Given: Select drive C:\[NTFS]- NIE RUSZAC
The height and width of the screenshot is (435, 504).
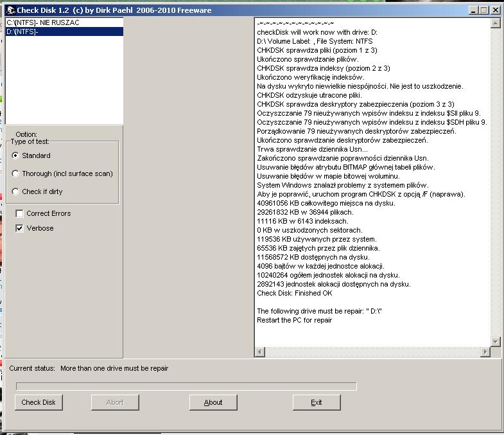Looking at the screenshot, I should [x=64, y=22].
